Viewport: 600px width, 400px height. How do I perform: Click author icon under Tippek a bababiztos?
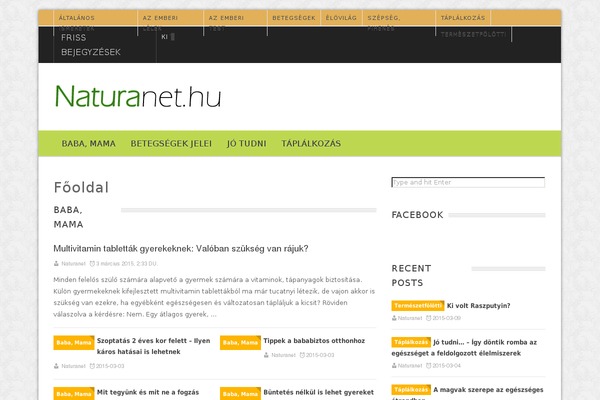click(x=266, y=355)
